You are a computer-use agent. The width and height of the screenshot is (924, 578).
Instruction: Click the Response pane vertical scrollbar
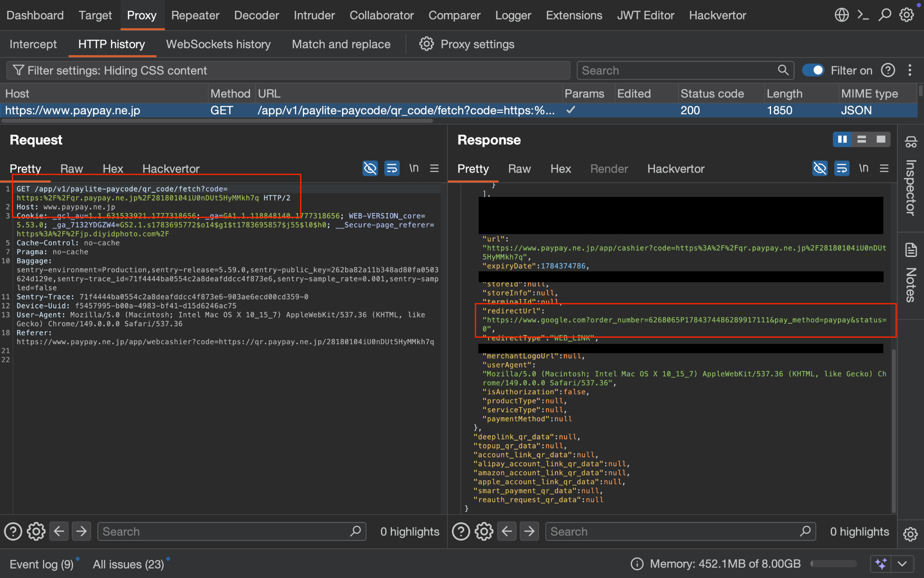[x=893, y=431]
